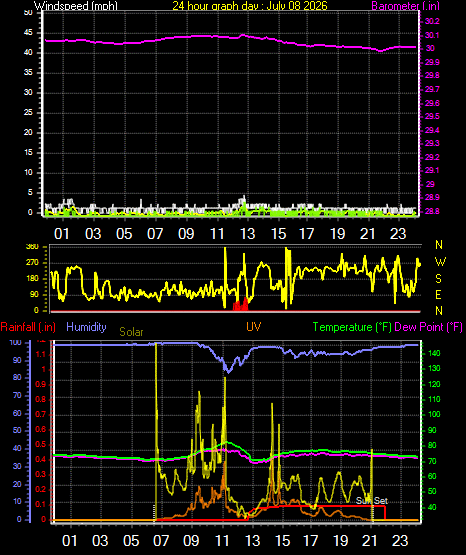Click the 'Temperature (°F)' legend label
The image size is (466, 555).
click(352, 327)
